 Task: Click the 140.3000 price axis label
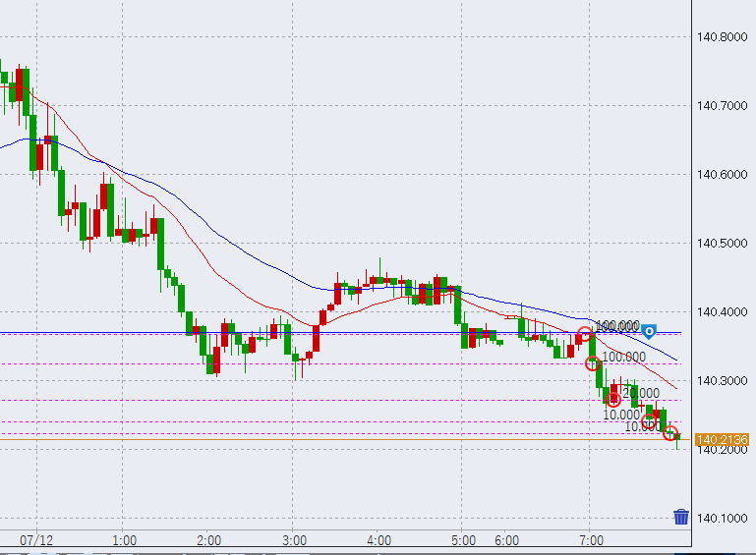(x=722, y=381)
